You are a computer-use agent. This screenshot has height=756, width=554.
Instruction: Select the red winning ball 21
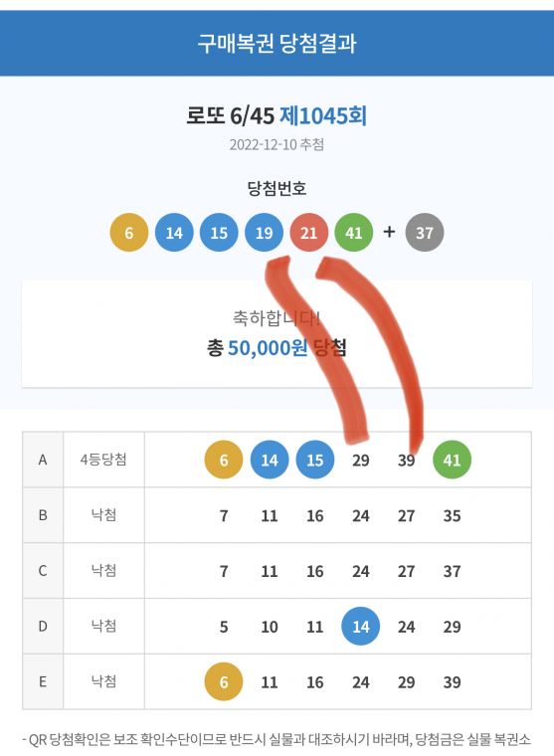pyautogui.click(x=308, y=233)
